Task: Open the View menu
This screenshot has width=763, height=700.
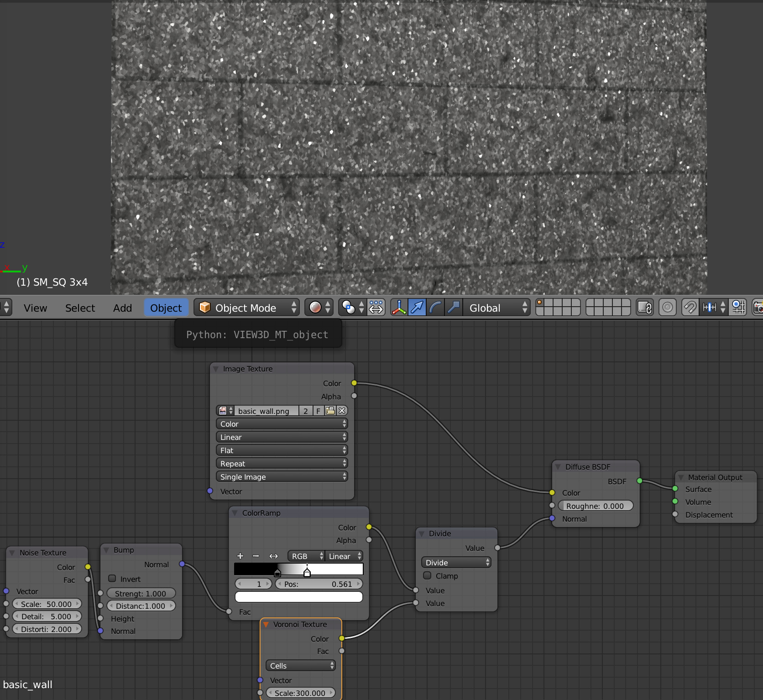Action: (x=35, y=308)
